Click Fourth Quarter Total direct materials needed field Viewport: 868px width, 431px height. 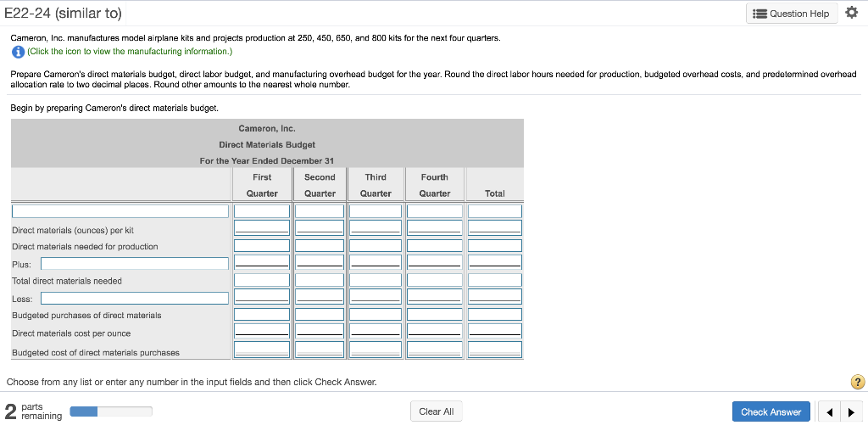(435, 280)
